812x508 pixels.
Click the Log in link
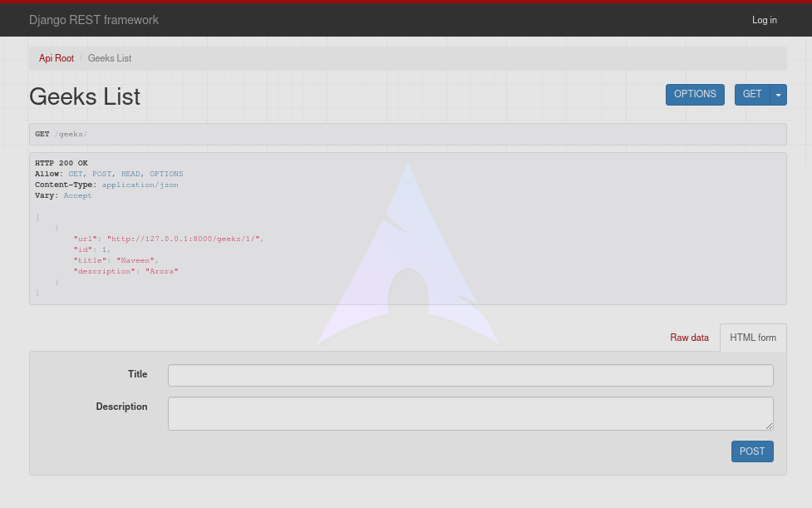coord(764,20)
